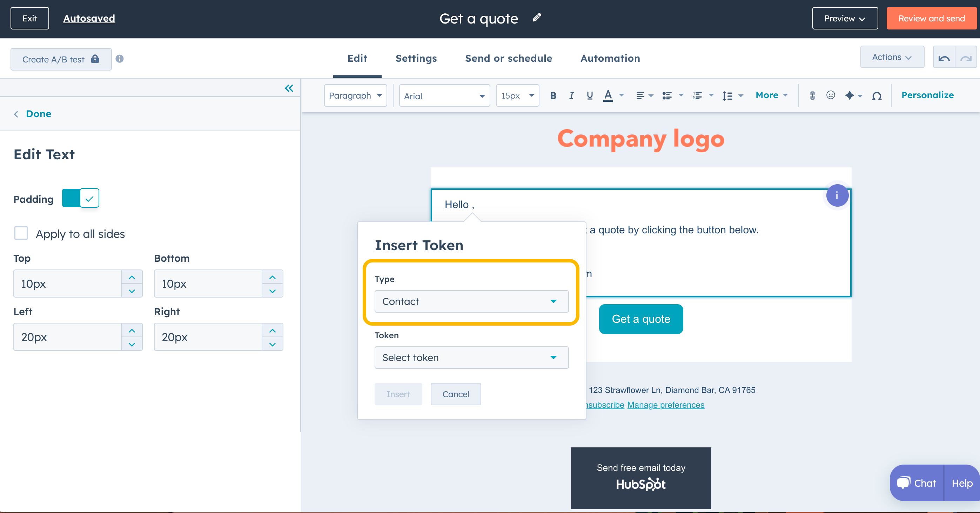980x513 pixels.
Task: Turn off the Padding toggle
Action: pyautogui.click(x=81, y=198)
